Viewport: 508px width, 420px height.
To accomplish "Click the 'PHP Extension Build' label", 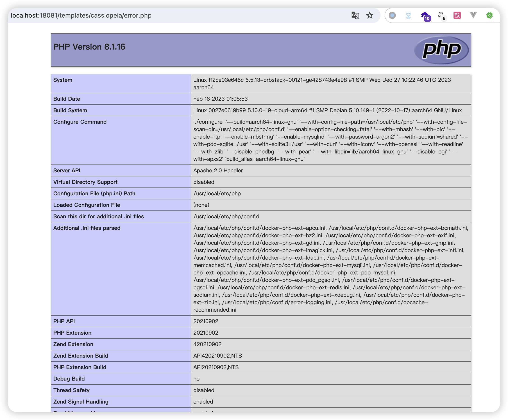I will 79,367.
